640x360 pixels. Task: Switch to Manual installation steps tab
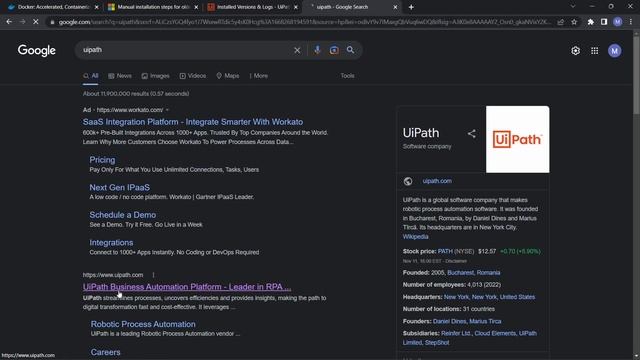pos(153,7)
